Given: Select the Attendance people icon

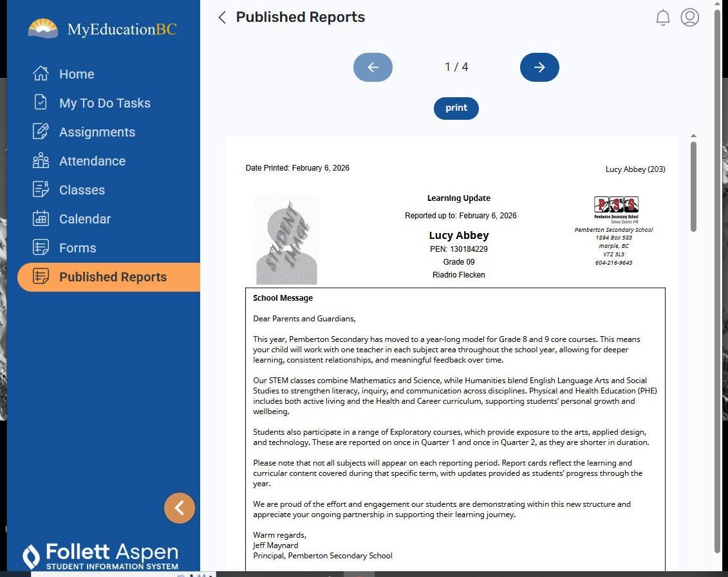Looking at the screenshot, I should pyautogui.click(x=41, y=161).
